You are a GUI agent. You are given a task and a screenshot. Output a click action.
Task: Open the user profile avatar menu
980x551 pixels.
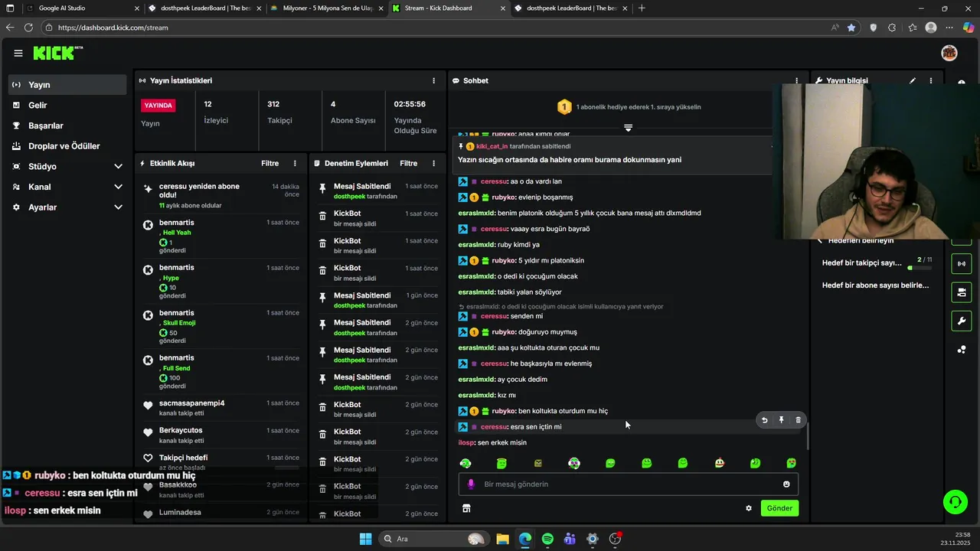[x=949, y=54]
